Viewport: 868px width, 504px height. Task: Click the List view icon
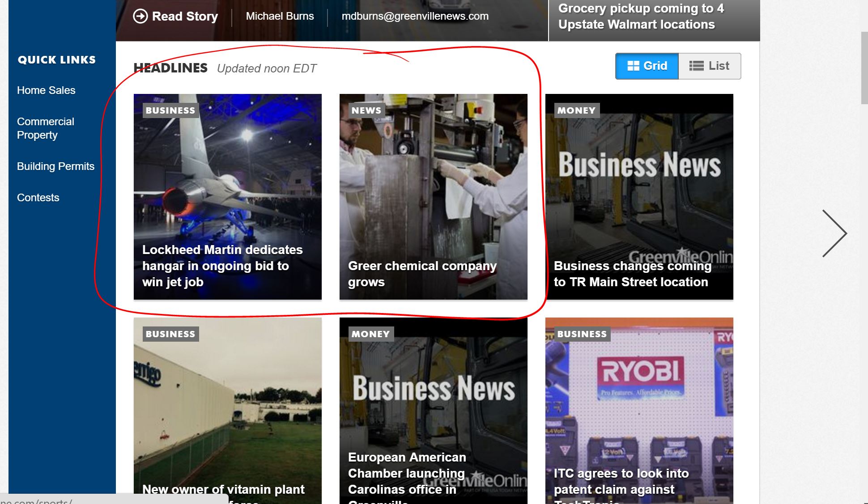point(696,66)
